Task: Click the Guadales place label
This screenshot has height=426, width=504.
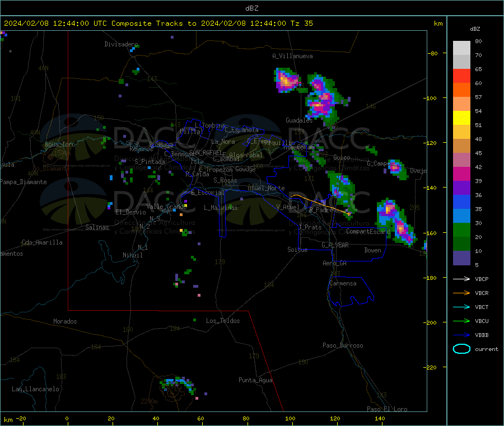Action: click(299, 120)
